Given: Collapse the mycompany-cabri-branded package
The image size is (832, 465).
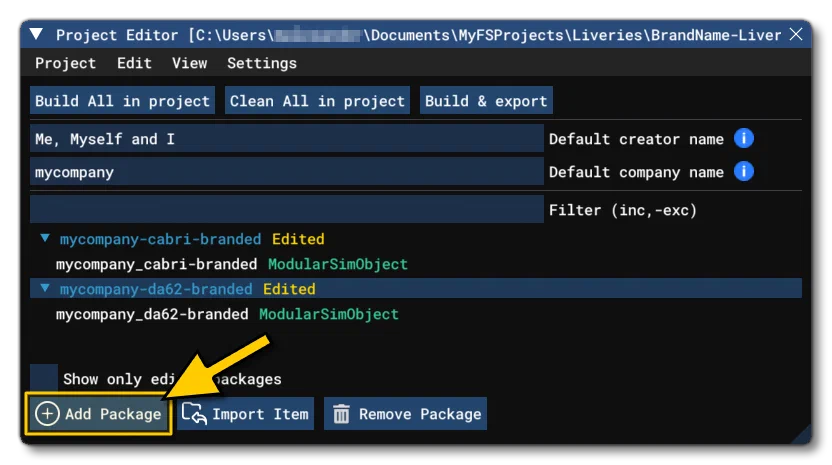Looking at the screenshot, I should pyautogui.click(x=45, y=238).
